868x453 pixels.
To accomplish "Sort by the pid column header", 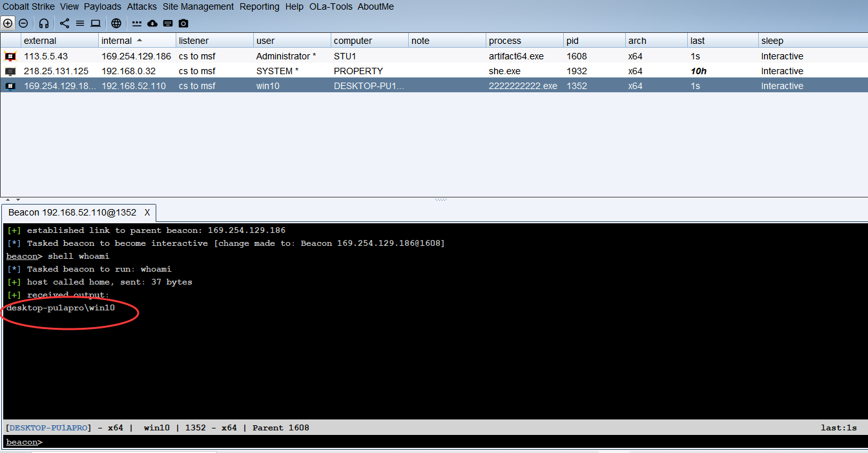I will pyautogui.click(x=594, y=41).
